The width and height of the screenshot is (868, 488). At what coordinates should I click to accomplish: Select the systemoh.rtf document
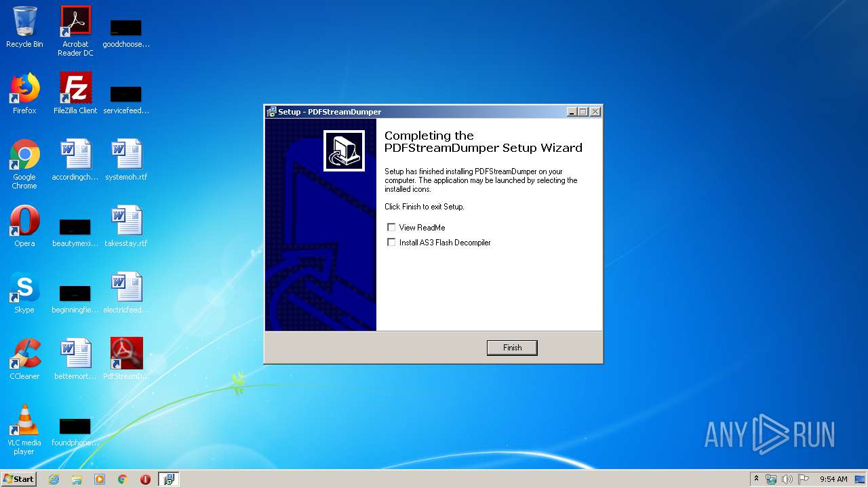click(x=126, y=161)
